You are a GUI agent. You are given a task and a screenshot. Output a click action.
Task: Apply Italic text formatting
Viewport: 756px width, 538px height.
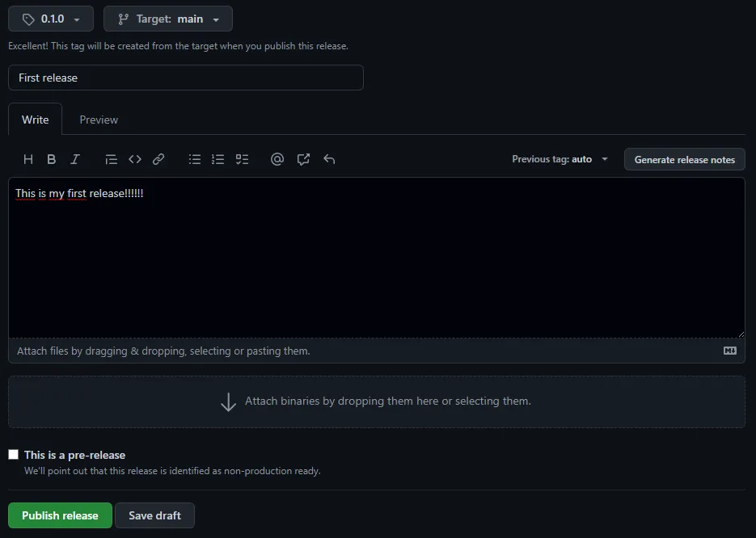[x=74, y=159]
